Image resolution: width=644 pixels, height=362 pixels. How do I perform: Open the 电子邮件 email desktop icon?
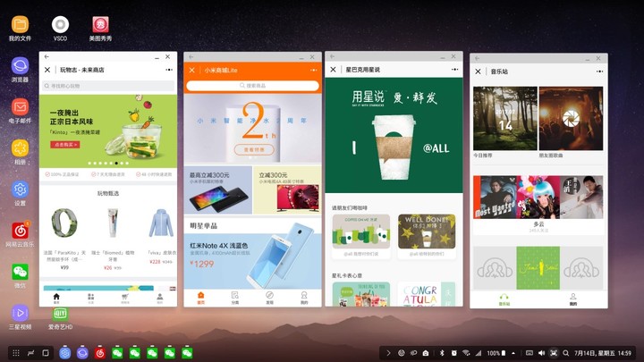point(20,107)
